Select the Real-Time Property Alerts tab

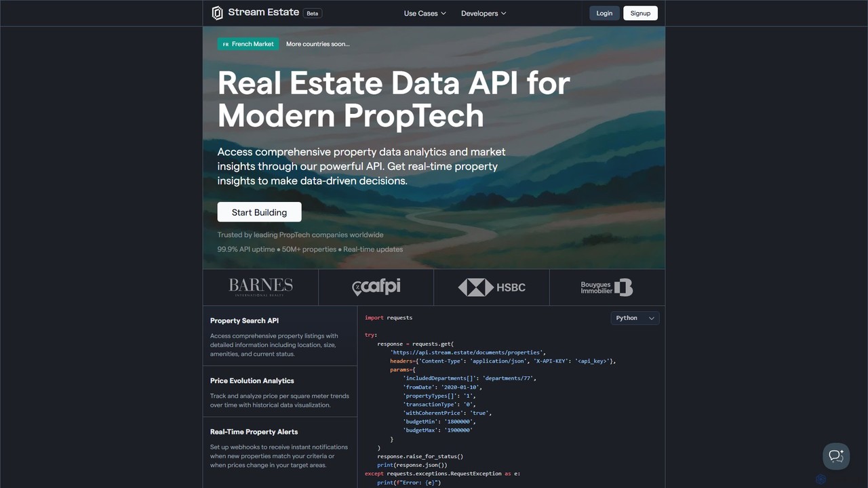(280, 449)
